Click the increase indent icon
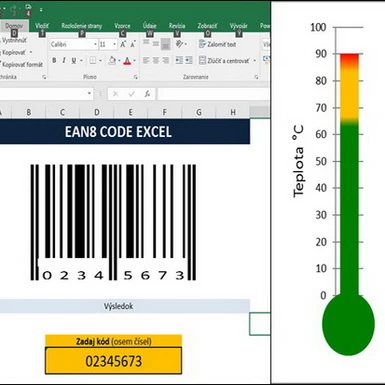Viewport: 385px width, 385px height. [189, 60]
